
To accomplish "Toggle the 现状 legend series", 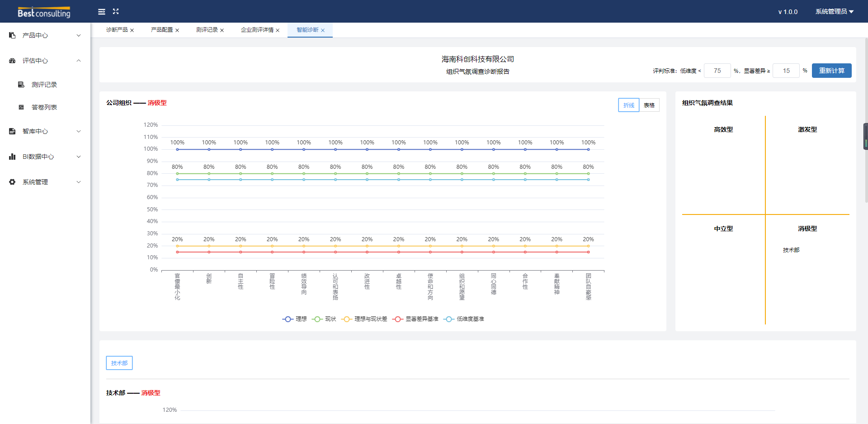I will pyautogui.click(x=324, y=319).
